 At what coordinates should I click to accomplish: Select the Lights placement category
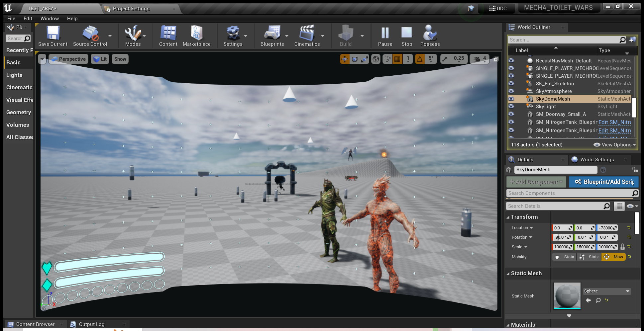click(x=14, y=75)
